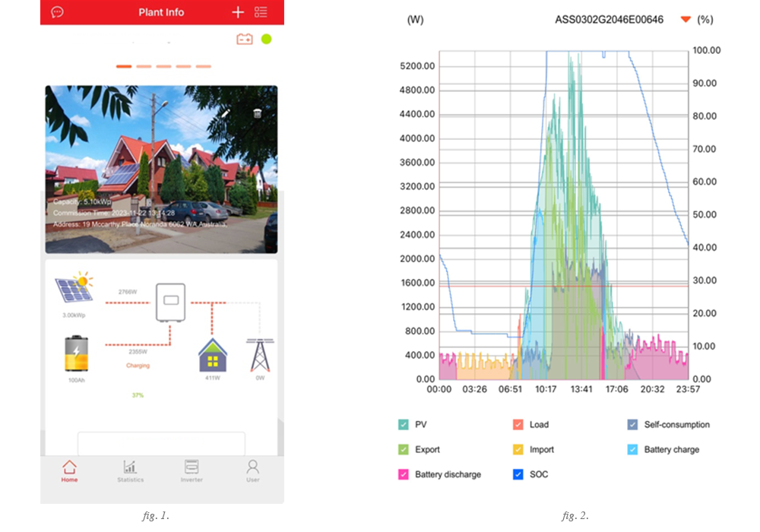Click the Address line on plant photo

click(140, 224)
